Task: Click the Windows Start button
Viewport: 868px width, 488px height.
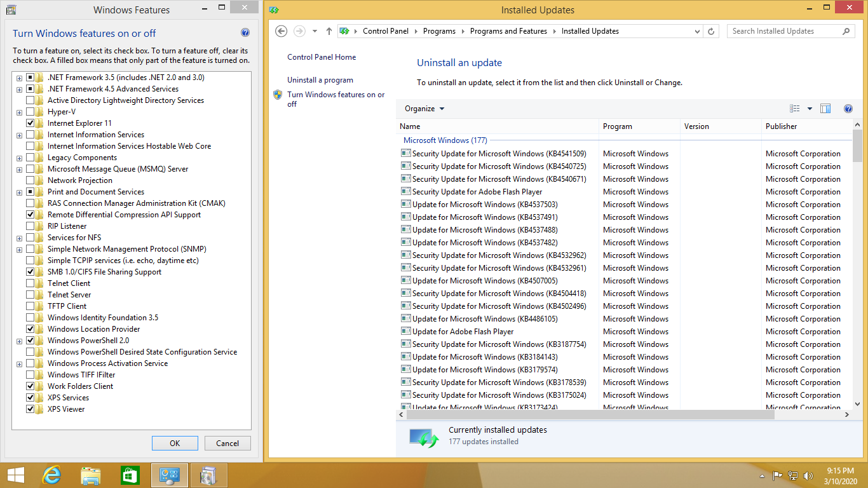Action: (x=15, y=475)
